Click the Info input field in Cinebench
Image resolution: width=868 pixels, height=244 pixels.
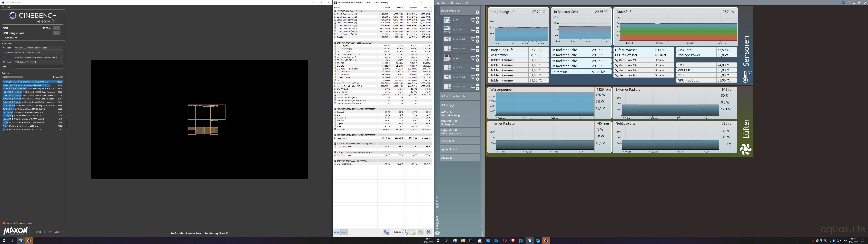click(x=38, y=67)
